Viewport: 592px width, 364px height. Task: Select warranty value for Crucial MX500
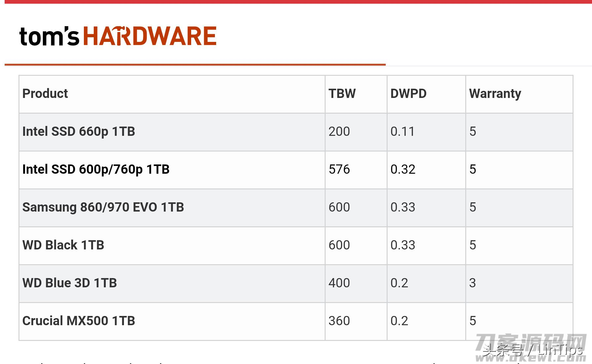pyautogui.click(x=473, y=321)
